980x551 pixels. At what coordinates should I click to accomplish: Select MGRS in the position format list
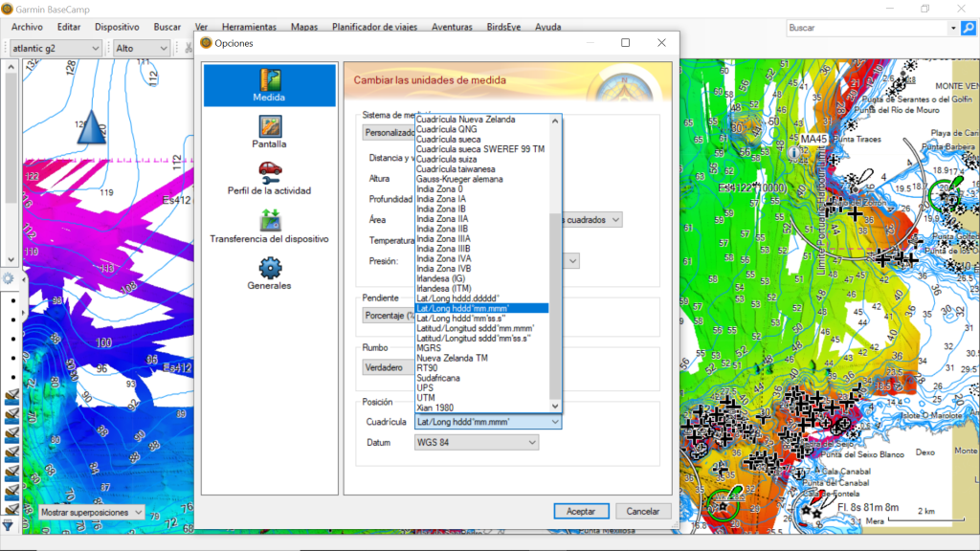429,348
